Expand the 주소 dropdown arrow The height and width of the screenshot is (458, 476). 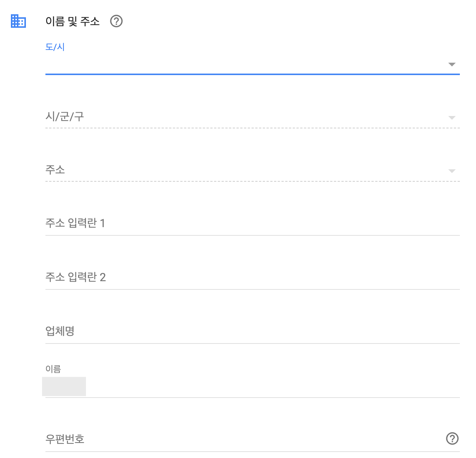(452, 171)
